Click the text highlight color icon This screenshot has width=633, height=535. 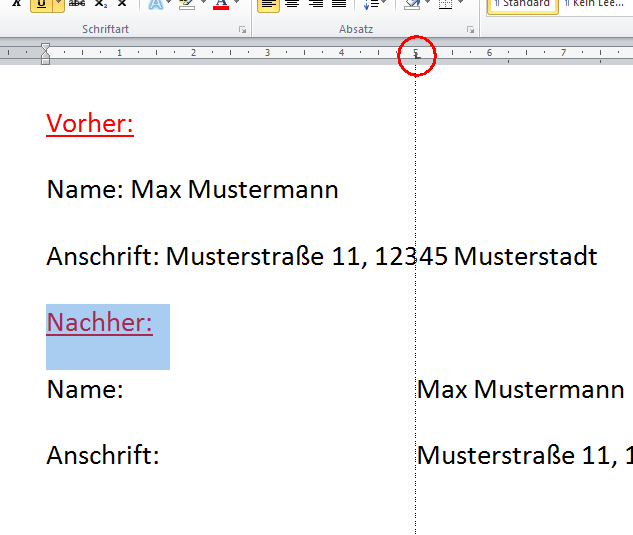[x=186, y=4]
